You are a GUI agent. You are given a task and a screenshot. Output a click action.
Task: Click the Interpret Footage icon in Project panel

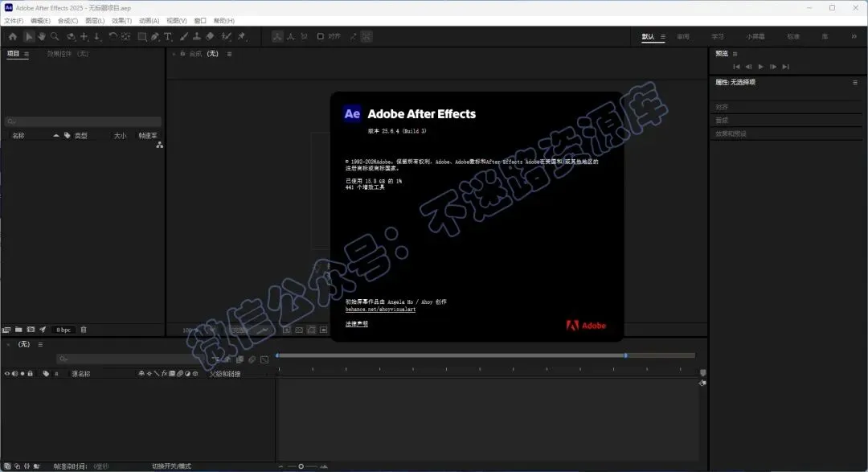tap(6, 330)
